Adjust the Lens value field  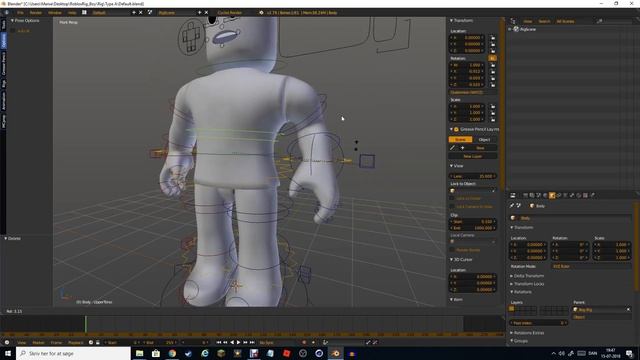[x=473, y=176]
